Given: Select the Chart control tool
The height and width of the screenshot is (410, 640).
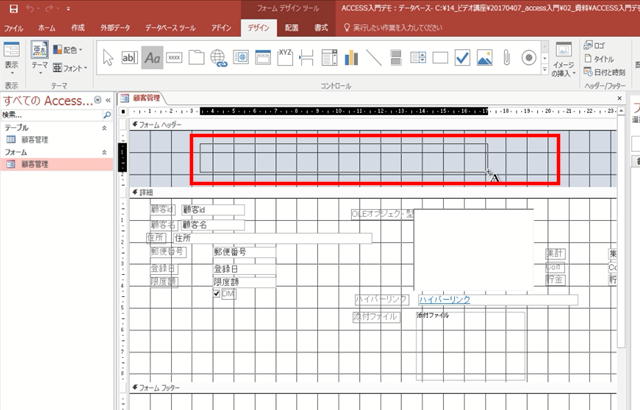Looking at the screenshot, I should coord(351,58).
